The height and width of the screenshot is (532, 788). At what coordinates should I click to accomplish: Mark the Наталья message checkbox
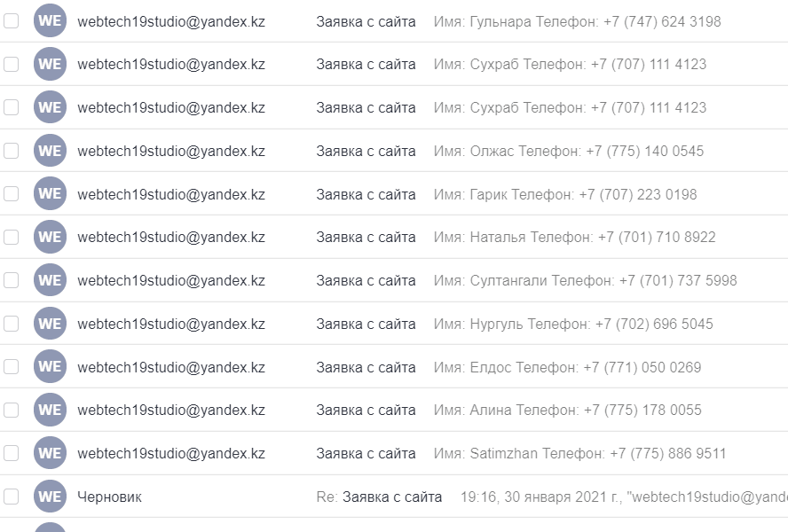(x=11, y=237)
